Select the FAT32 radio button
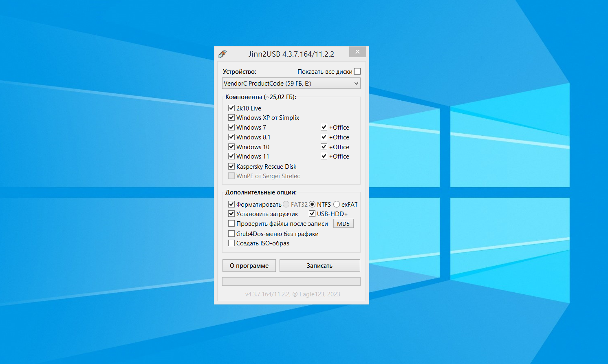 [286, 204]
